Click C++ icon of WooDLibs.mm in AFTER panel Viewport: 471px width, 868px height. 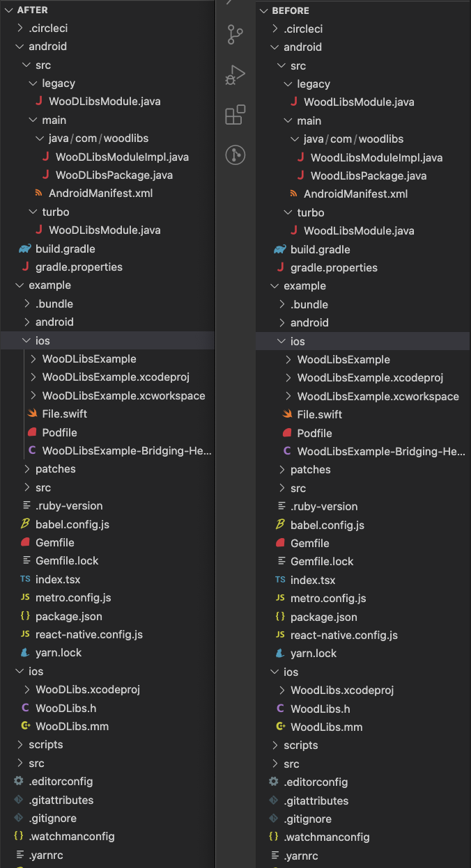pyautogui.click(x=25, y=726)
